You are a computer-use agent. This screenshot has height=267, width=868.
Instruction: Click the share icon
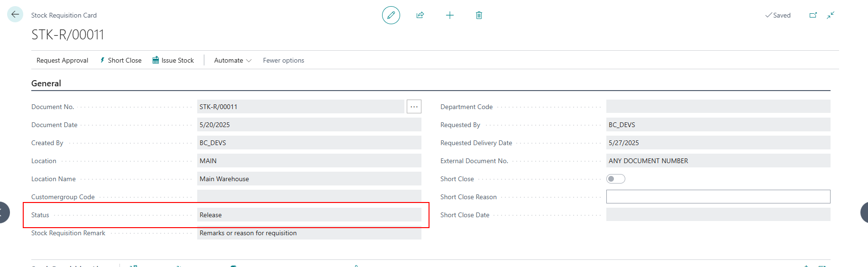point(420,15)
